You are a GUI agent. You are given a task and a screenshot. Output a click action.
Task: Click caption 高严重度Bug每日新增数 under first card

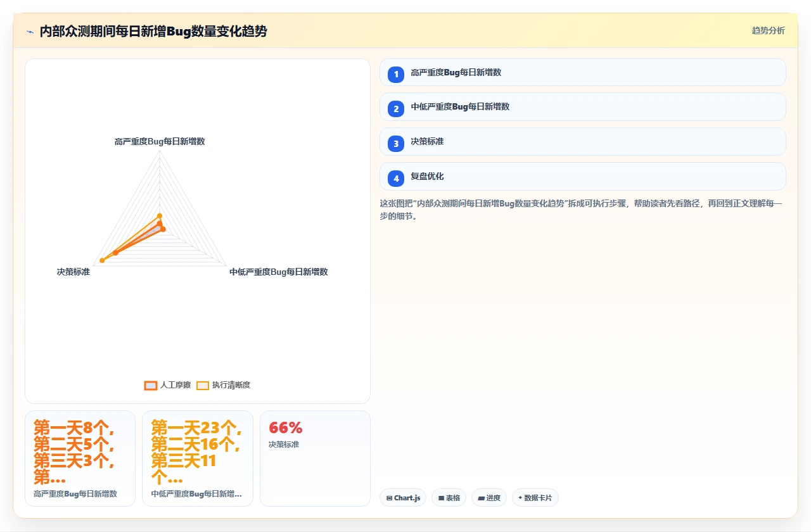[x=75, y=494]
